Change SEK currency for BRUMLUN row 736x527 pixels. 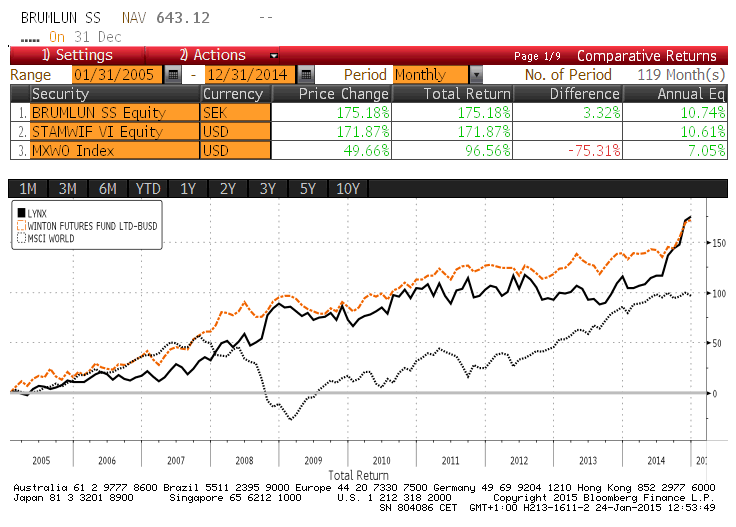236,113
